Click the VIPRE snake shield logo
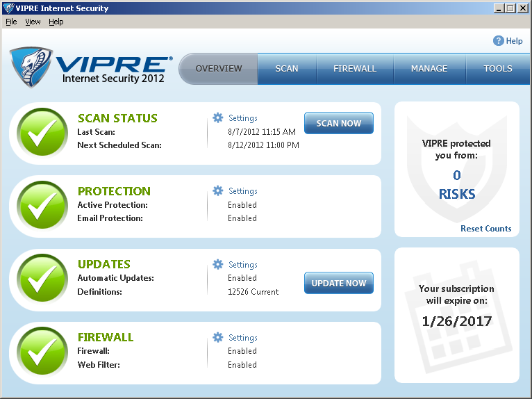 pos(31,67)
